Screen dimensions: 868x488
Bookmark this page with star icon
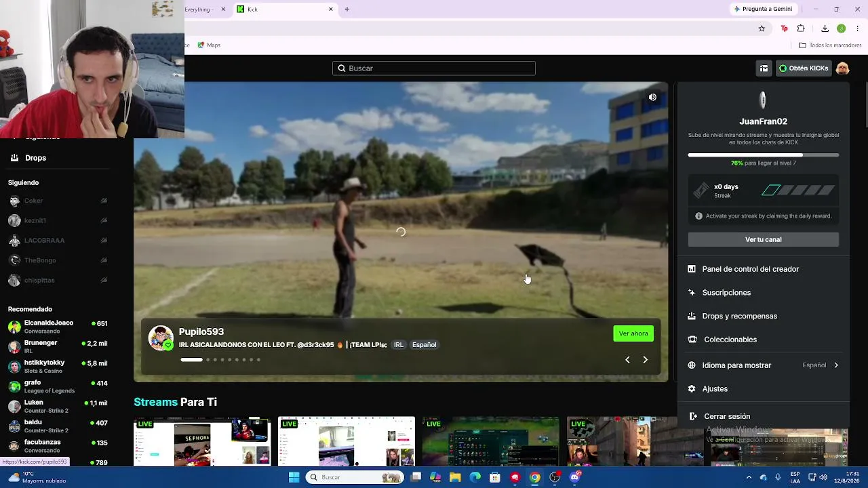762,28
